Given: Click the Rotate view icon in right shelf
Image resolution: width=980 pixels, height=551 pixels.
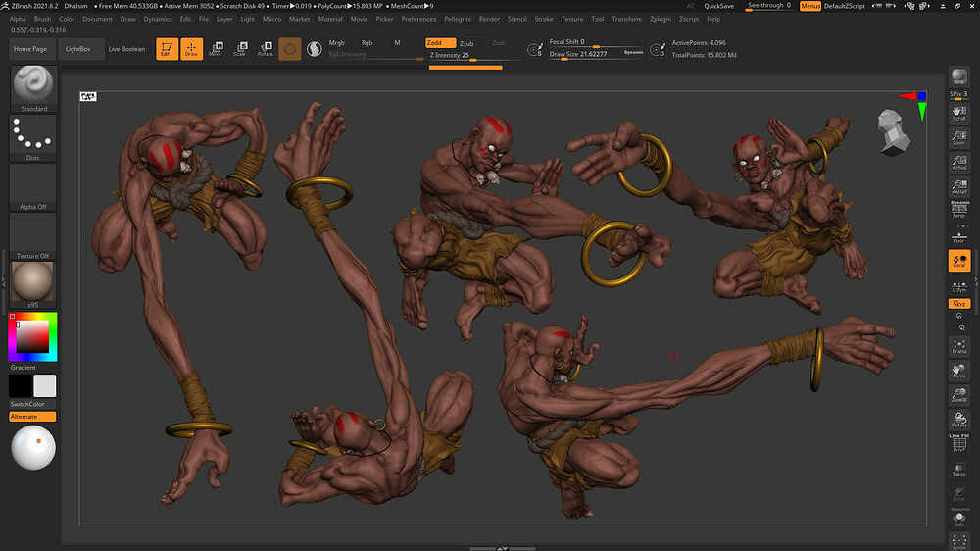Looking at the screenshot, I should tap(958, 419).
